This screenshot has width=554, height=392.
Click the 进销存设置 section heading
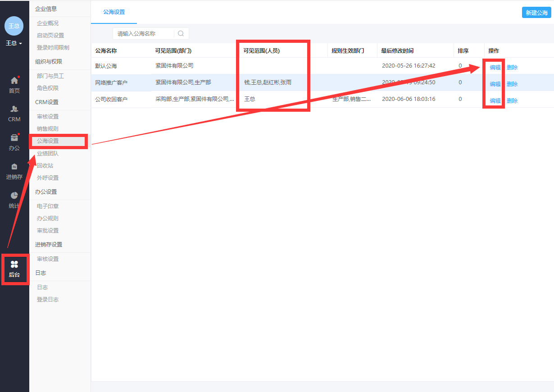[49, 244]
